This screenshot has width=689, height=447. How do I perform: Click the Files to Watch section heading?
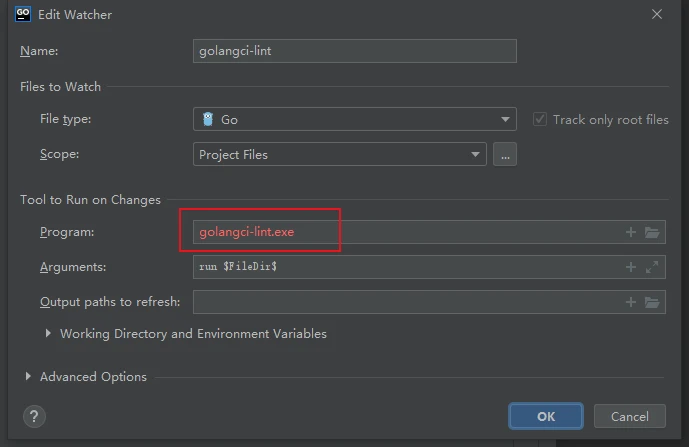pyautogui.click(x=60, y=87)
